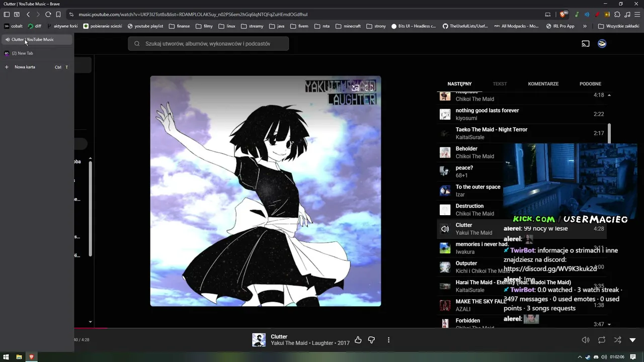
Task: Open the aktywne forki bookmark
Action: click(x=62, y=26)
